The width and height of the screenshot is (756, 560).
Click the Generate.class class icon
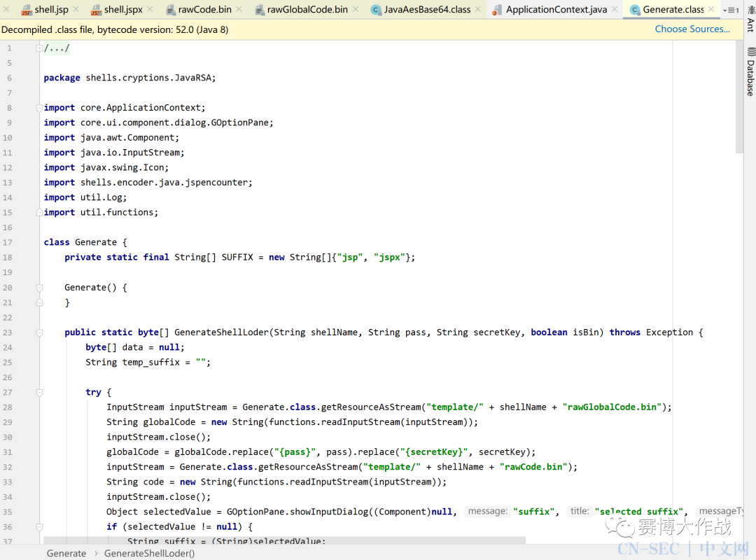(635, 10)
